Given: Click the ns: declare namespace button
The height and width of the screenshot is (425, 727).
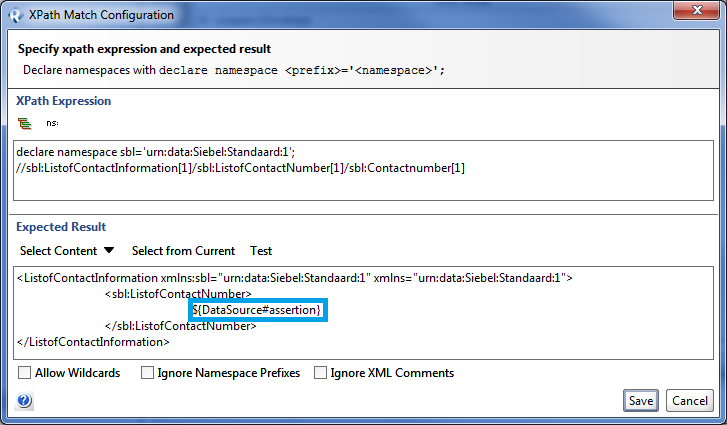Looking at the screenshot, I should pos(52,123).
